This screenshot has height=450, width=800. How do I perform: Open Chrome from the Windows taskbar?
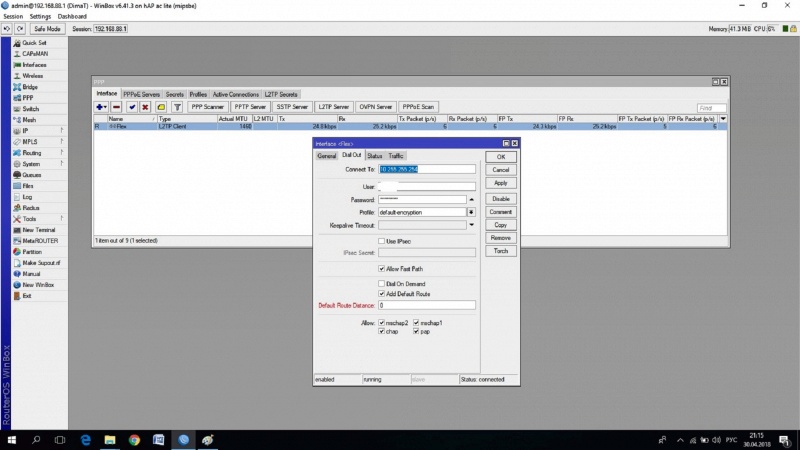(134, 440)
